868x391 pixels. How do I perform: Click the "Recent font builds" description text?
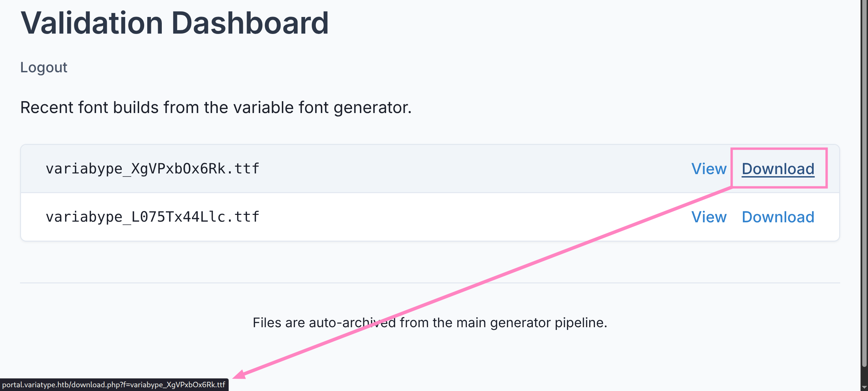click(216, 108)
